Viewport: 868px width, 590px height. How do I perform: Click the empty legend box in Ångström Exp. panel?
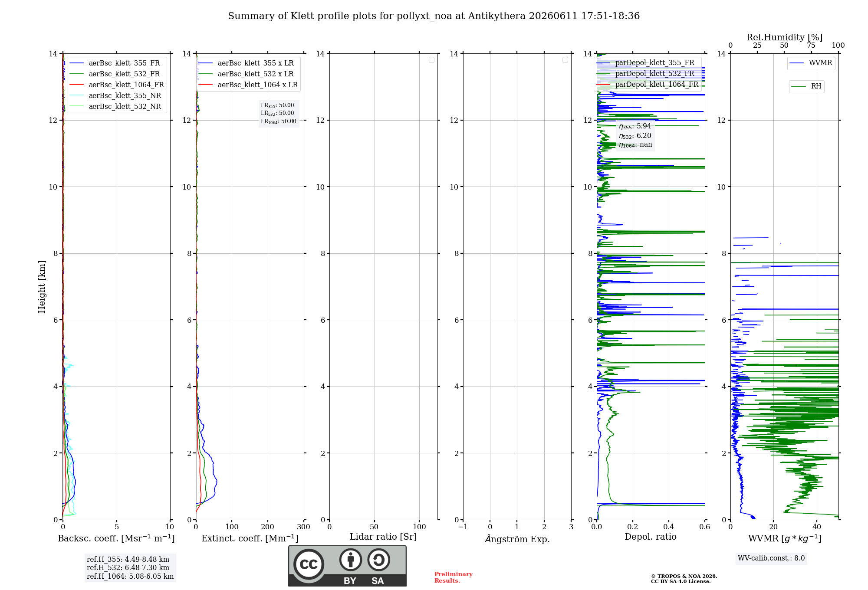[x=565, y=60]
